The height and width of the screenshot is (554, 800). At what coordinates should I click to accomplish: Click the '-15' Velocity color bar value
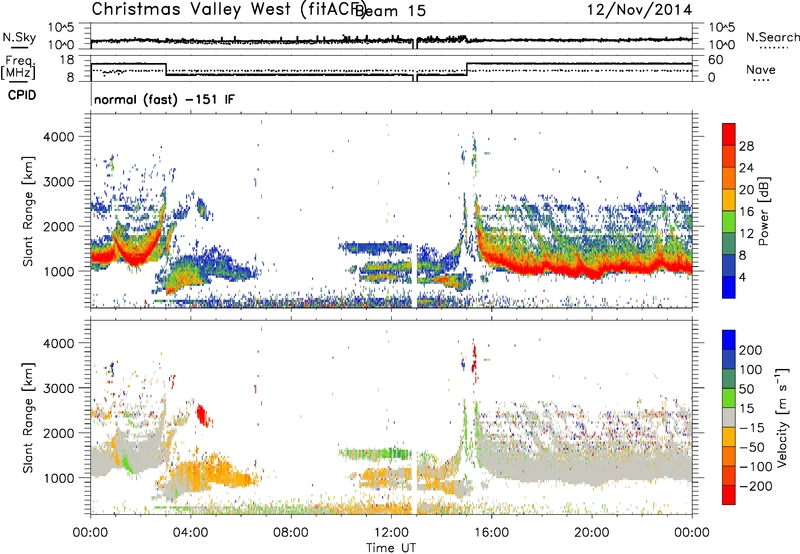752,428
